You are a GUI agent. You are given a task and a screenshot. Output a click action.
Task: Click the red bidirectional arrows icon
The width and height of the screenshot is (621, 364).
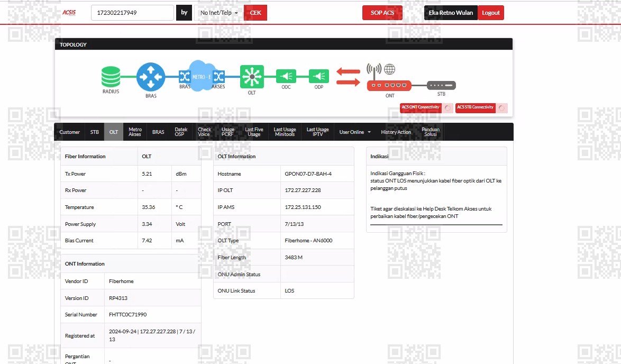tap(348, 77)
